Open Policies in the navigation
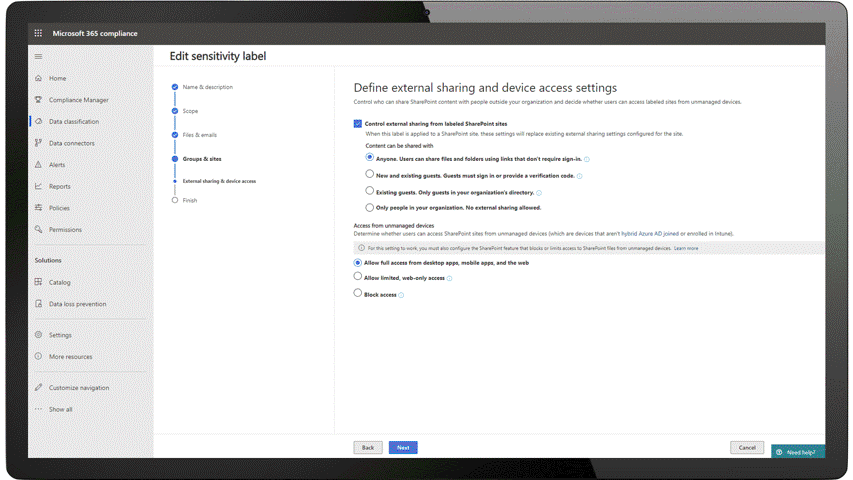 (x=59, y=208)
